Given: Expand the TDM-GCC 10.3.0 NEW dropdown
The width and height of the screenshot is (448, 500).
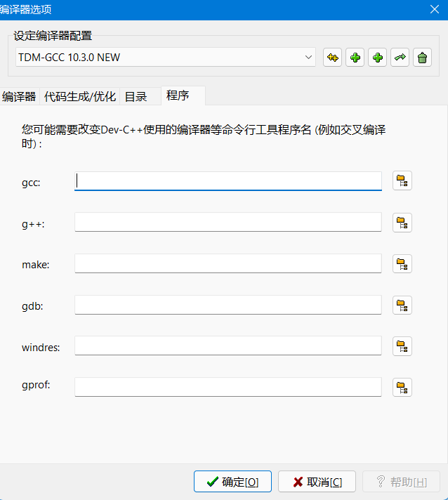Looking at the screenshot, I should point(309,58).
